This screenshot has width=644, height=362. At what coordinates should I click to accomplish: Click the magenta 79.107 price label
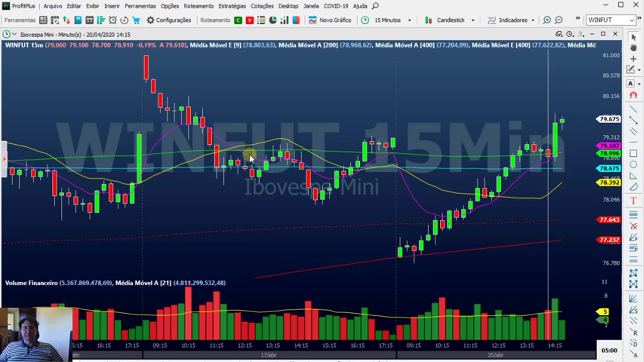(609, 146)
